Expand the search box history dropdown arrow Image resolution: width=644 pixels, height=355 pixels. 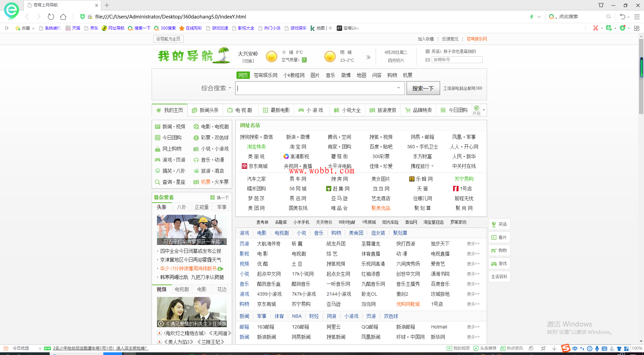tap(398, 88)
